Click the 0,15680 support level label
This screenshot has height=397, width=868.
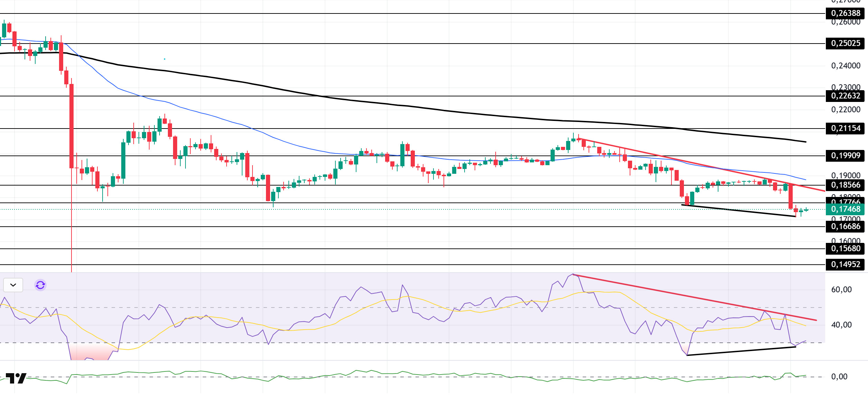(845, 248)
